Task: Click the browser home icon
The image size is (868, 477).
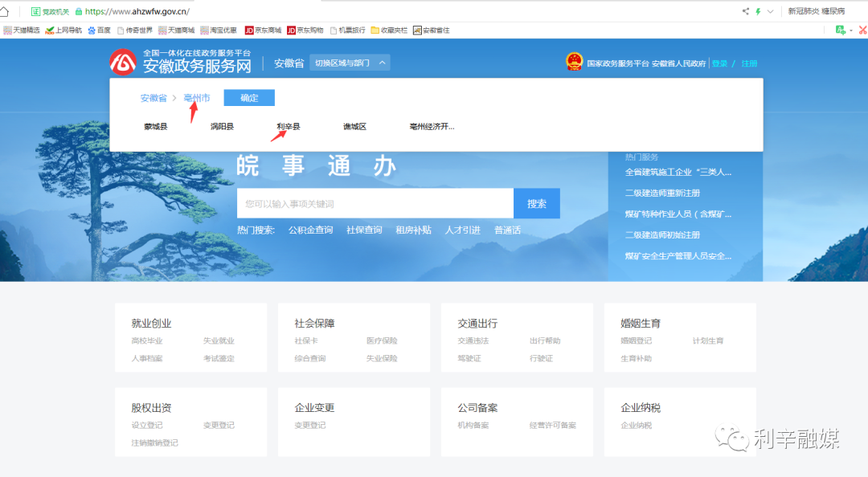Action: click(x=5, y=12)
